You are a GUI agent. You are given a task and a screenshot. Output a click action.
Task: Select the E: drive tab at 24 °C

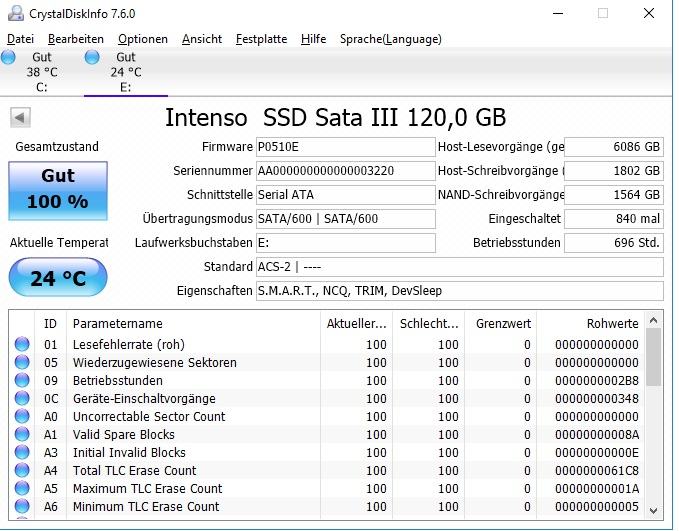click(x=126, y=72)
